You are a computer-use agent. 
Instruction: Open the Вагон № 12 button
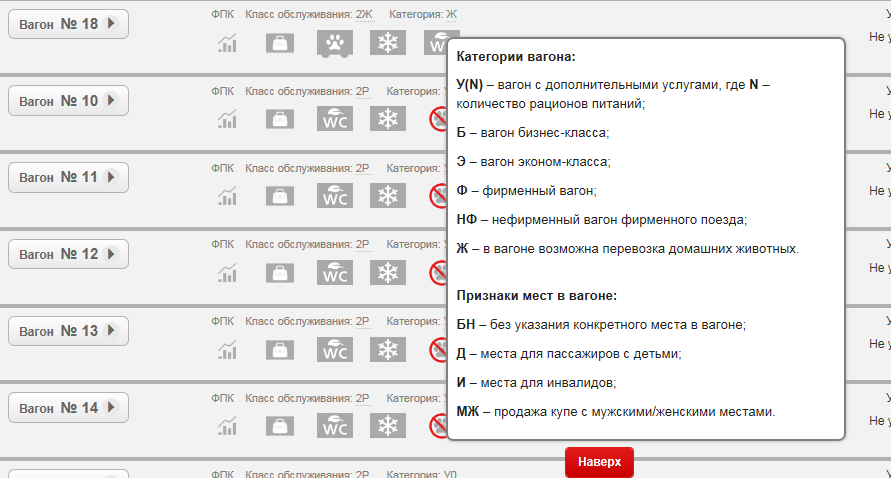[68, 254]
